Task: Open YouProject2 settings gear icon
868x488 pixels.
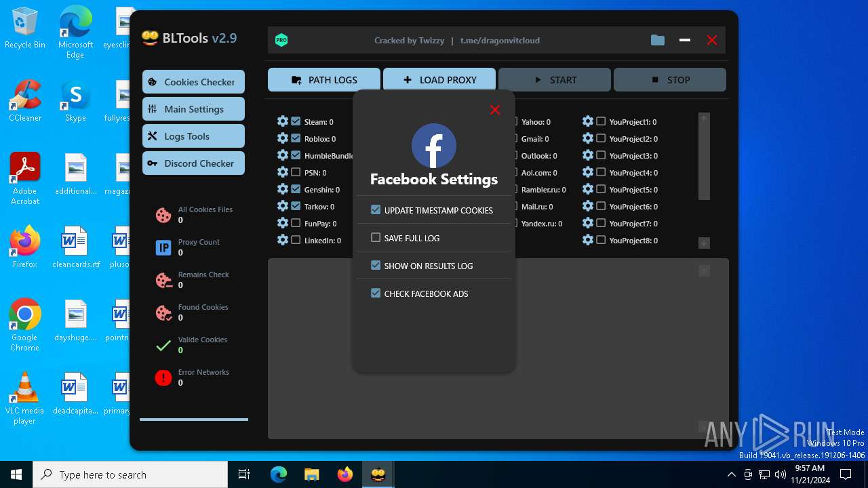Action: [588, 138]
